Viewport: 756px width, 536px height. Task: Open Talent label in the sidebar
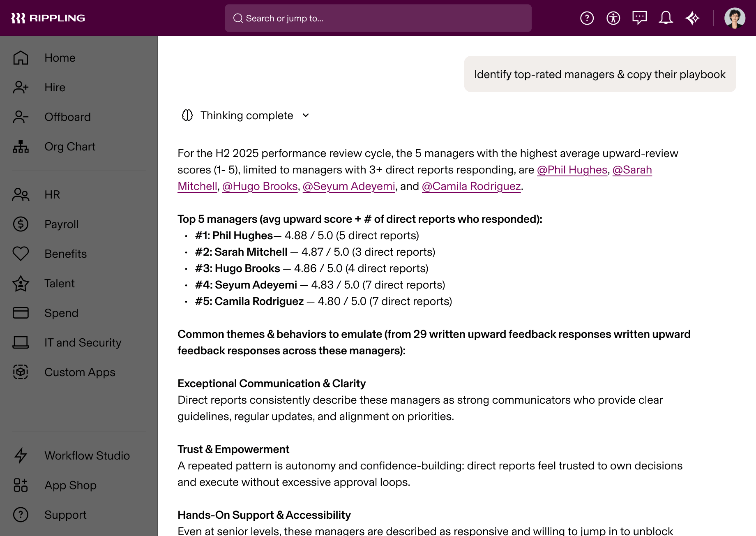click(x=60, y=283)
